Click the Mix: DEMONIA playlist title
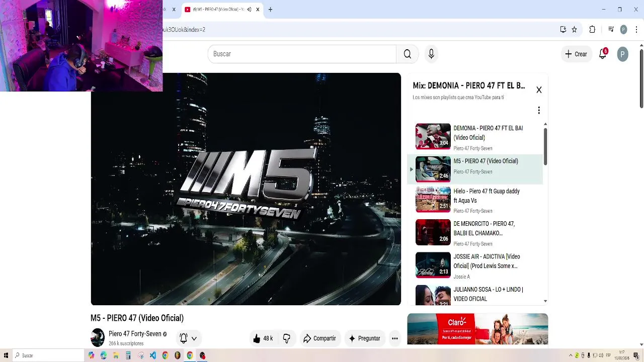The image size is (644, 362). (469, 86)
